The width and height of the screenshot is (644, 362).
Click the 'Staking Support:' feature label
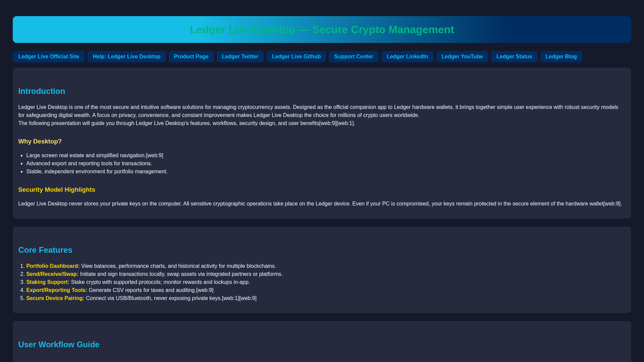(48, 282)
